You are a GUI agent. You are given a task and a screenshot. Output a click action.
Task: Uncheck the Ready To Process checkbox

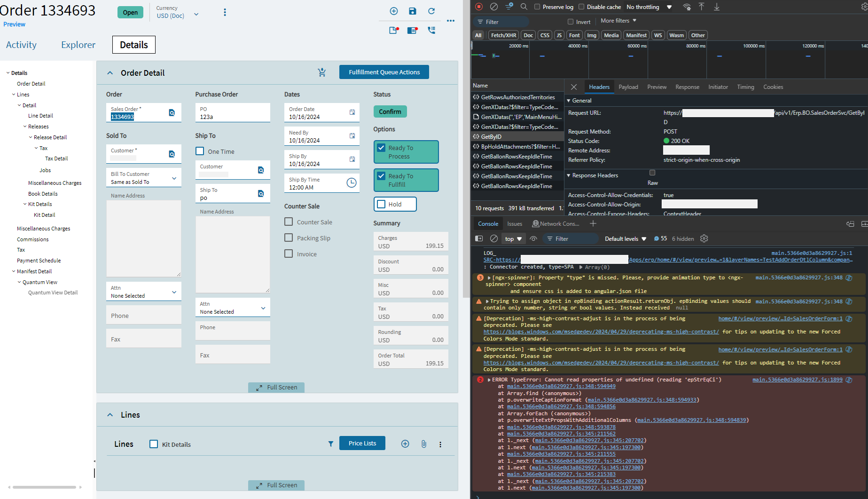[x=381, y=148]
